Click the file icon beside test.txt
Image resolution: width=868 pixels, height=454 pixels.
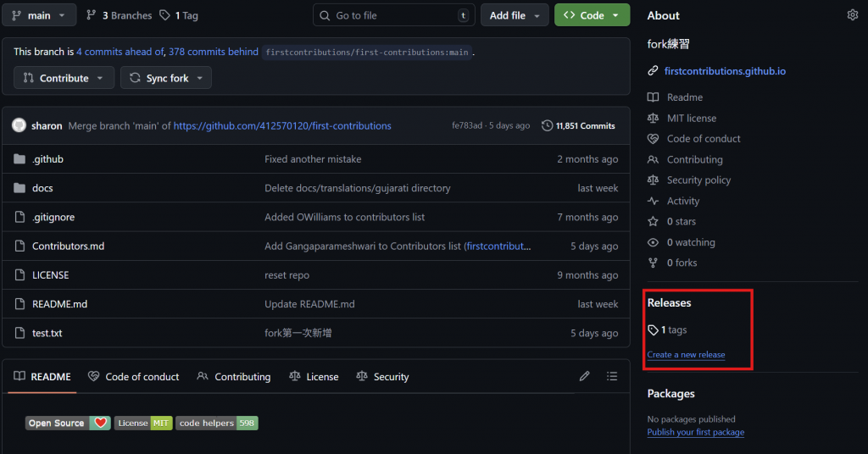(19, 333)
